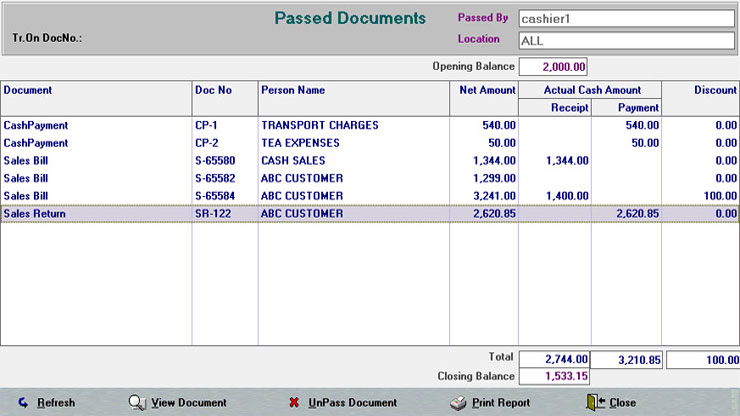Click net amount 1,344.00 for S-65580

(494, 161)
